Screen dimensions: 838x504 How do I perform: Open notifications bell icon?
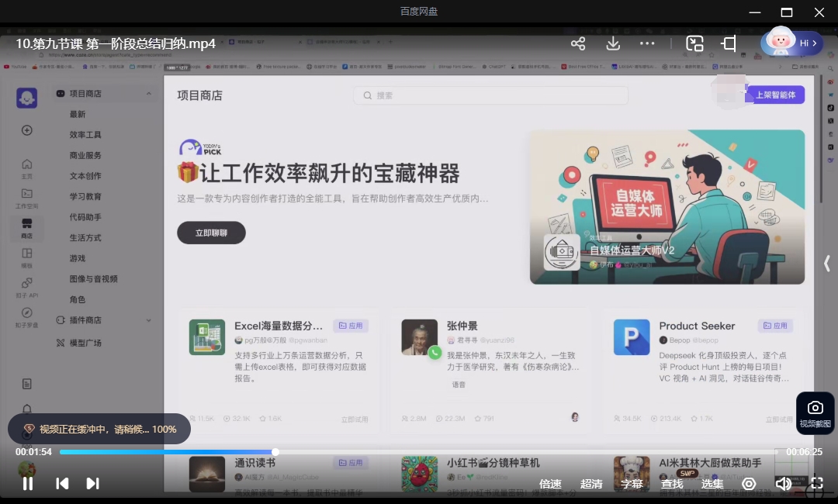[26, 409]
